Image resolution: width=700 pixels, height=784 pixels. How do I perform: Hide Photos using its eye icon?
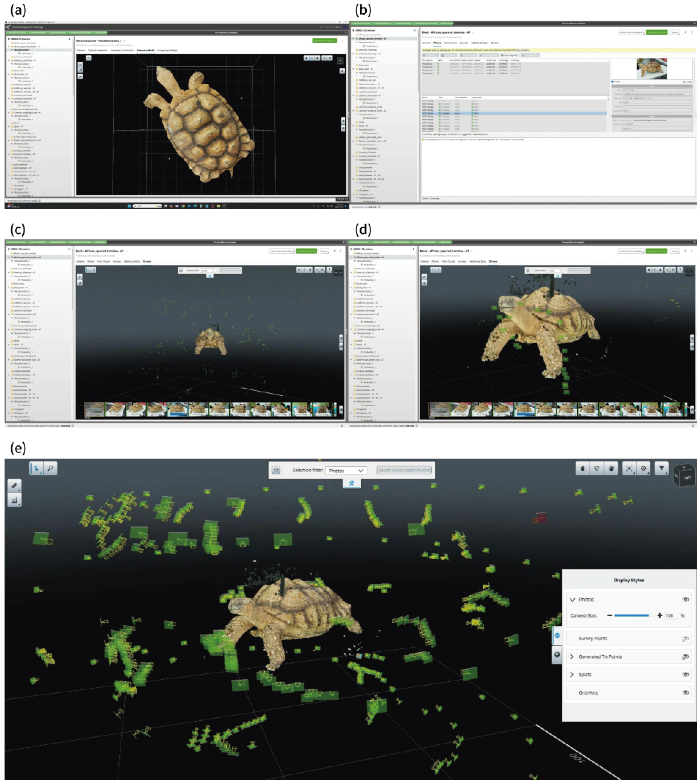(685, 599)
